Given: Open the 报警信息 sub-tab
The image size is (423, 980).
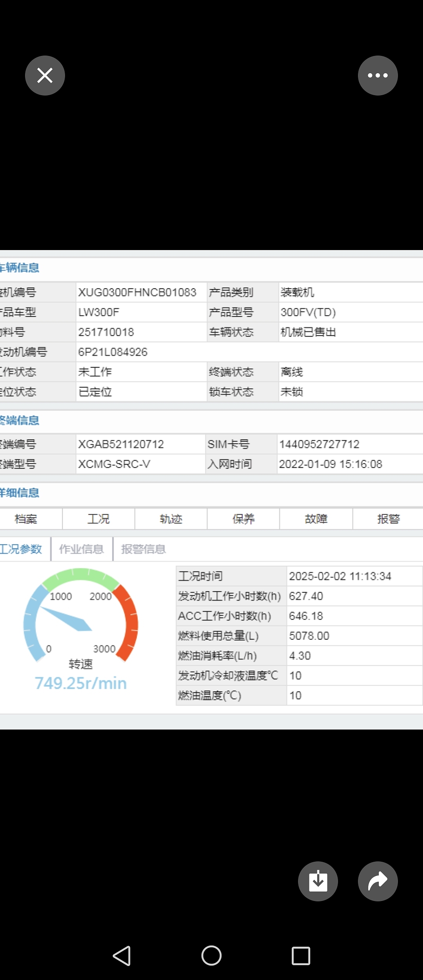Looking at the screenshot, I should tap(143, 549).
